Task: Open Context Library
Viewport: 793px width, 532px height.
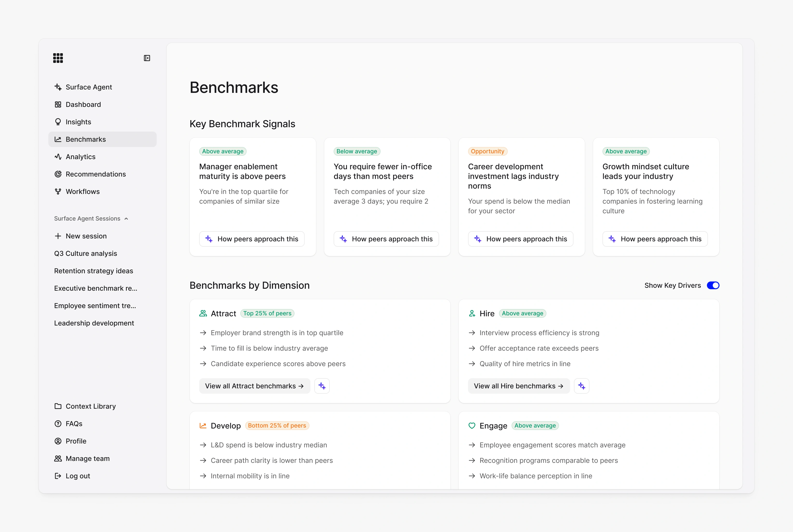Action: pos(103,406)
